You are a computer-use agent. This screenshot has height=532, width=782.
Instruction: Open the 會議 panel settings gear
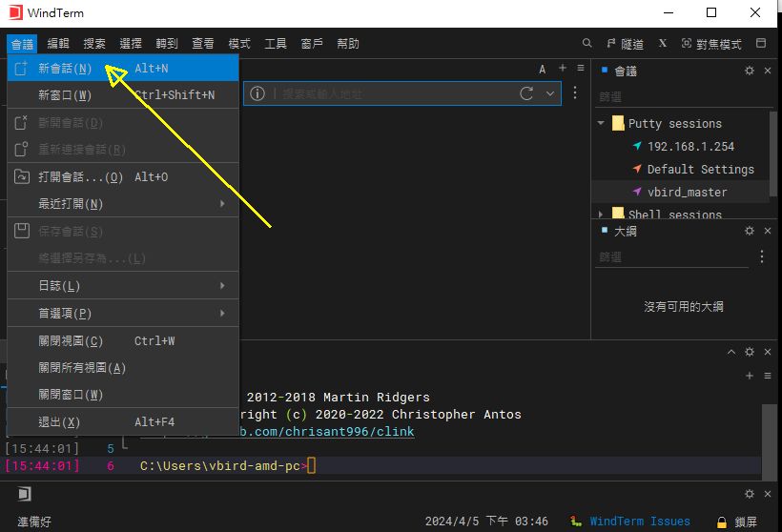click(x=749, y=71)
